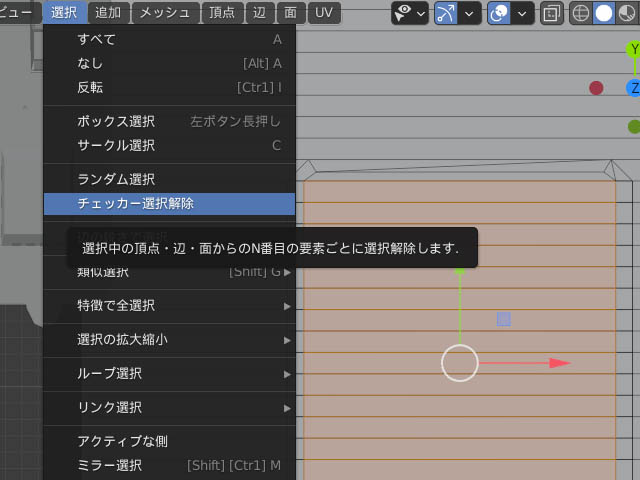Click the viewport object visibility eye icon
This screenshot has width=640, height=480.
click(x=402, y=13)
